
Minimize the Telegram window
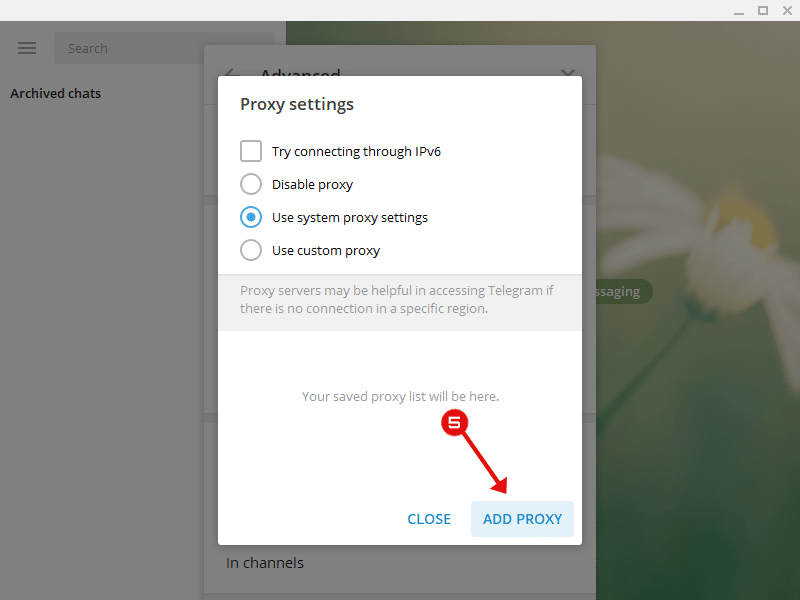(x=739, y=11)
